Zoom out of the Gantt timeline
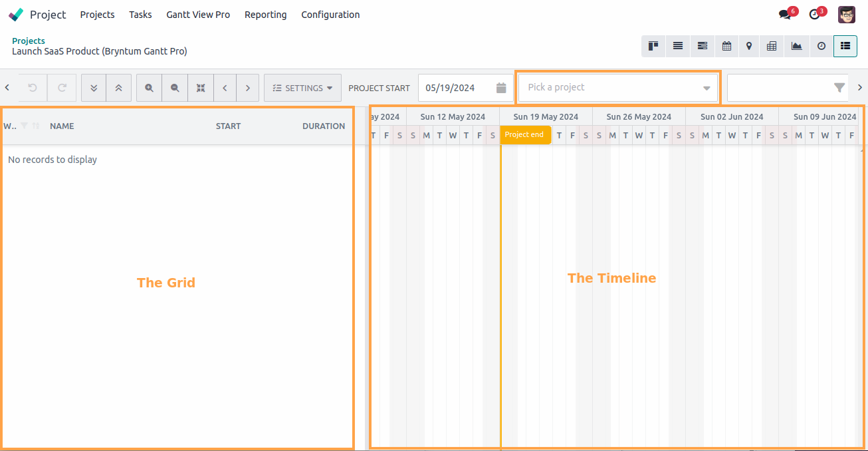This screenshot has height=451, width=868. (x=174, y=87)
